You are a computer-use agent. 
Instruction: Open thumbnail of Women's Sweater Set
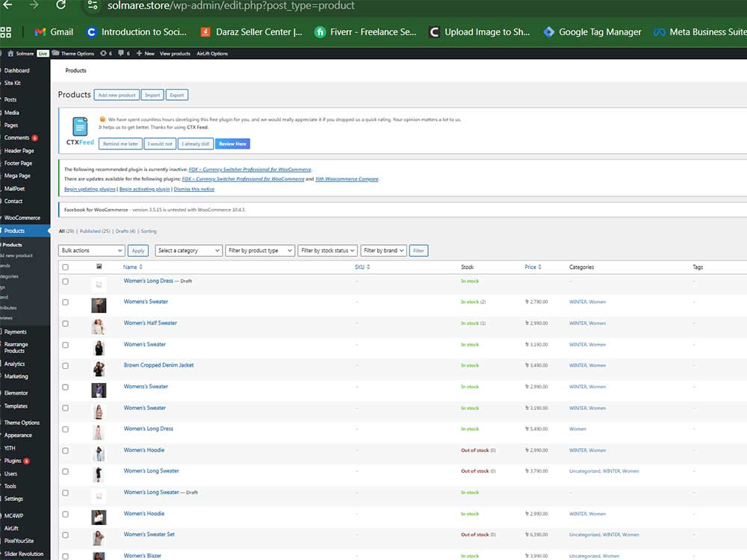coord(99,538)
